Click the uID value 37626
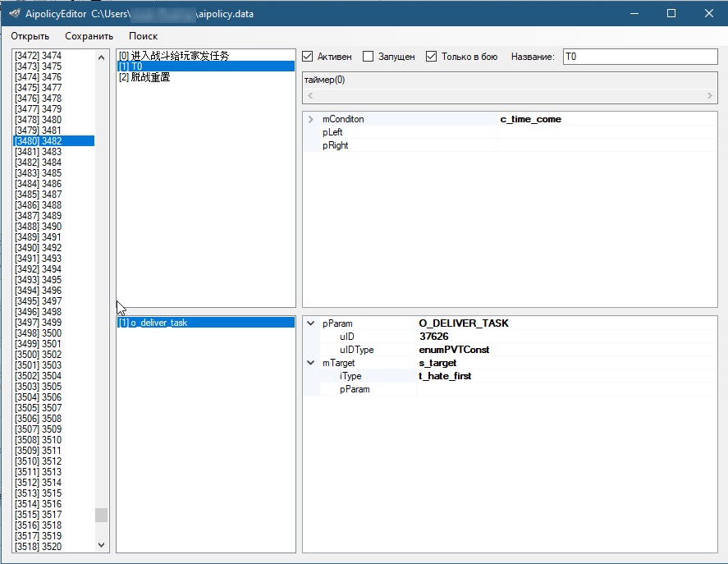Screen dimensions: 728x564 coord(433,337)
